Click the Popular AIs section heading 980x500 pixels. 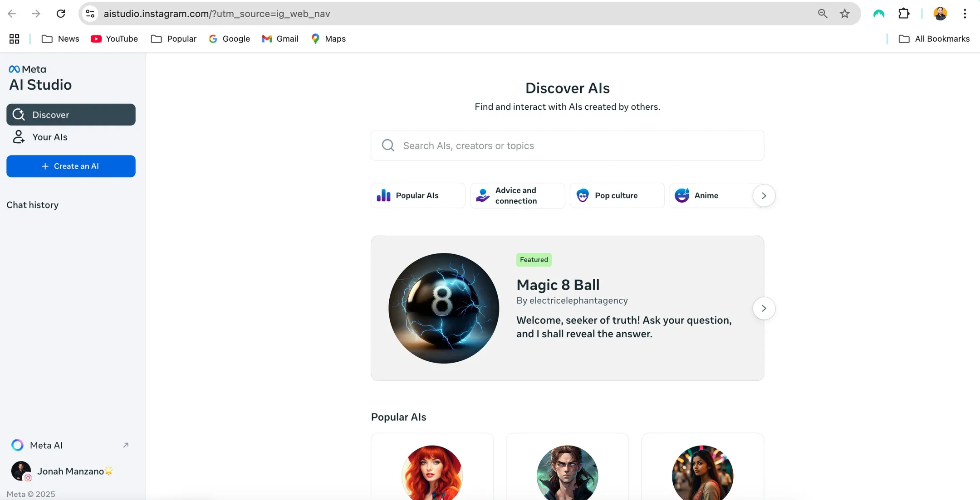coord(399,417)
